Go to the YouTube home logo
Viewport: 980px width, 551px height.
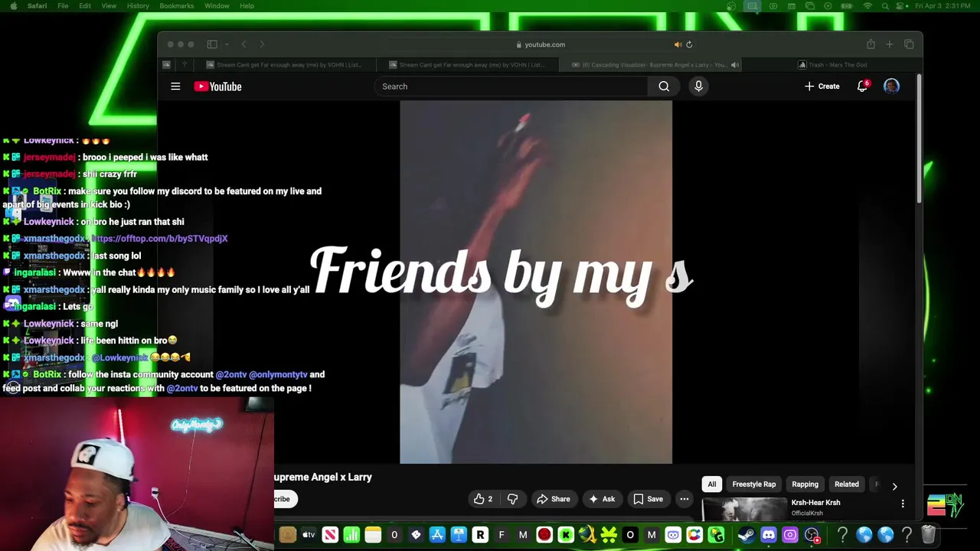[x=217, y=86]
